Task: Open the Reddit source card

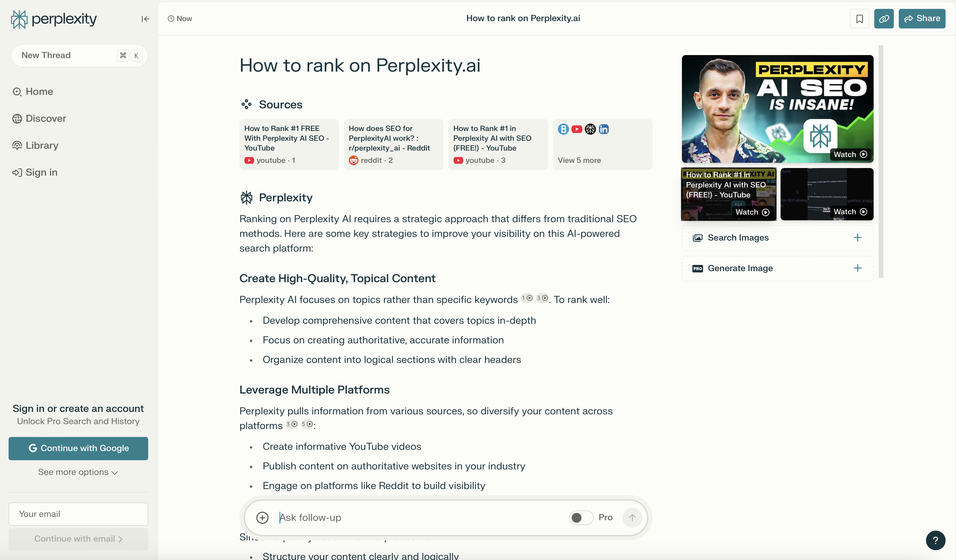Action: tap(393, 144)
